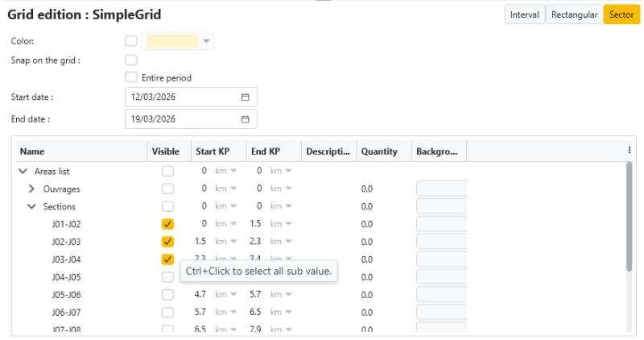Open the End date calendar picker icon
This screenshot has height=340, width=644.
[246, 119]
